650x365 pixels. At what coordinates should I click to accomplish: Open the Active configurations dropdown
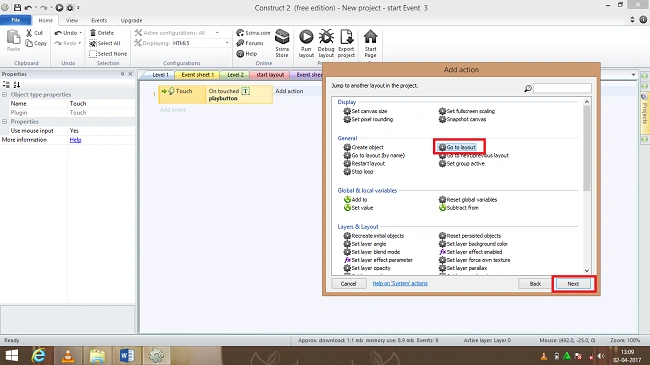click(x=217, y=32)
